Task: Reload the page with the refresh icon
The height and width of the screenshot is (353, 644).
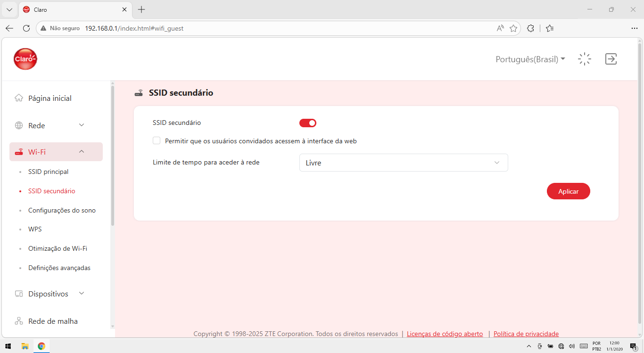Action: coord(26,28)
